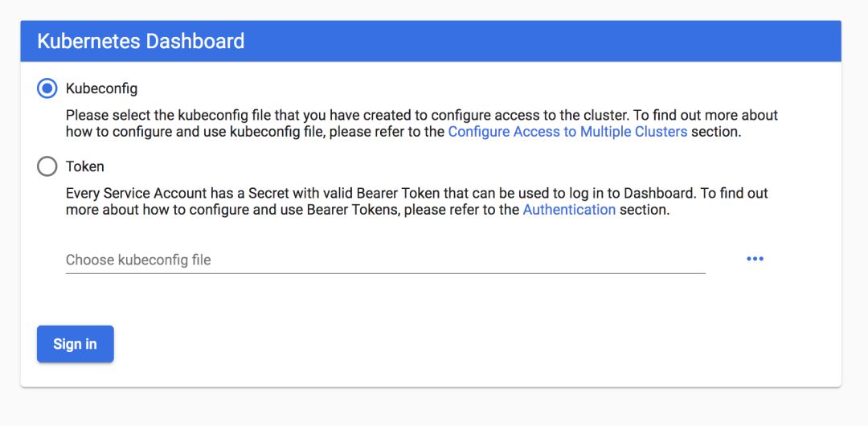
Task: Click the Token option label text
Action: (x=85, y=167)
